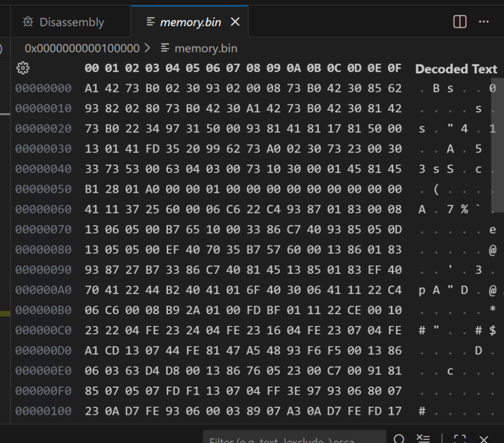Click the 00 column offset header

pos(91,68)
